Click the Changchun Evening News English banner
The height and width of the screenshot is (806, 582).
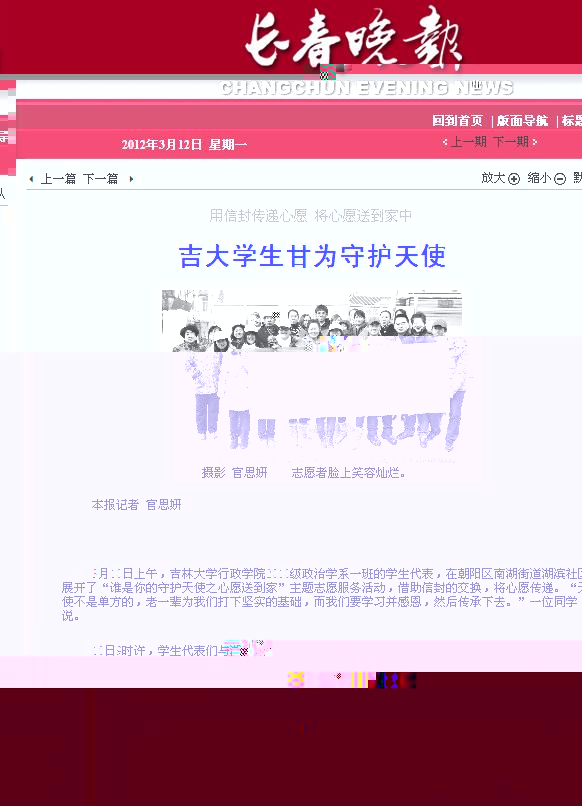click(x=366, y=88)
